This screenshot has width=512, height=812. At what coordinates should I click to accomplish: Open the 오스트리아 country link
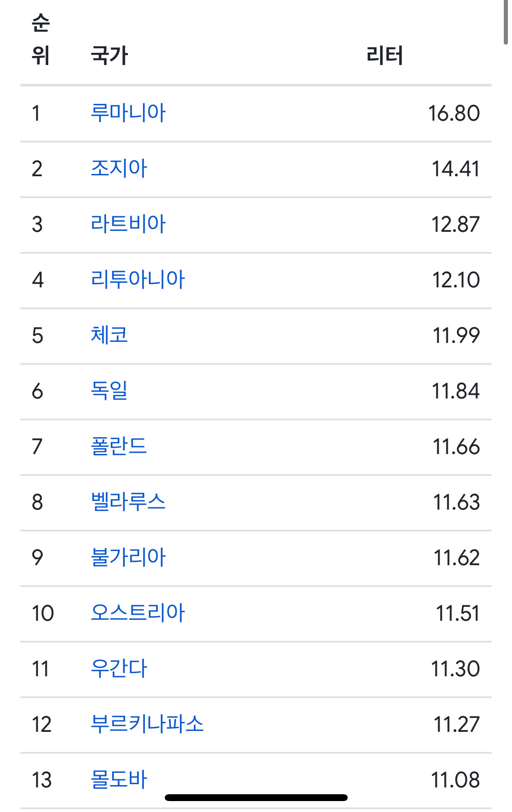coord(137,613)
